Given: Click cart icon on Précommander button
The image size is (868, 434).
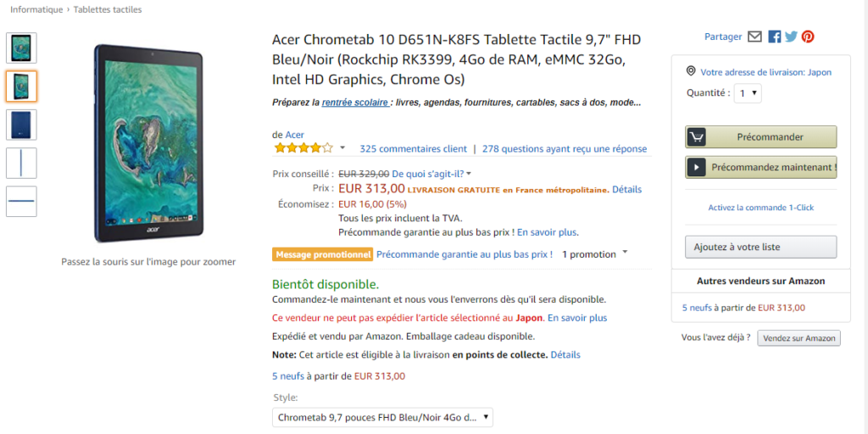Looking at the screenshot, I should (696, 136).
